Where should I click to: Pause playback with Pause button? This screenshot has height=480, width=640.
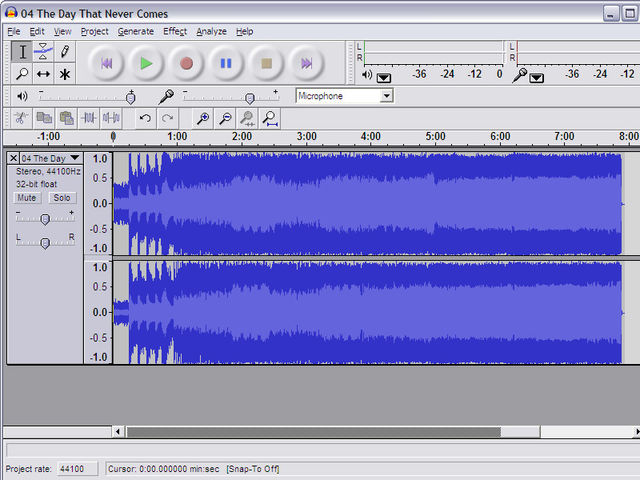tap(226, 63)
